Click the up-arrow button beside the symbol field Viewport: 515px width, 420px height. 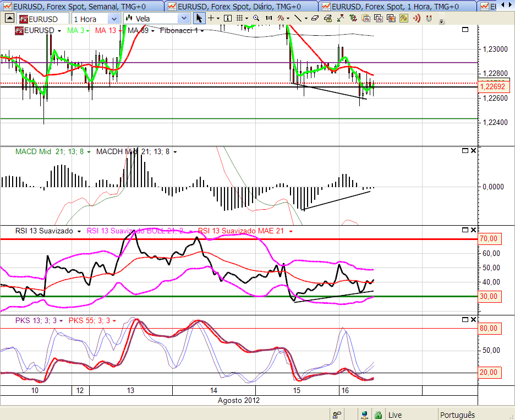9,18
